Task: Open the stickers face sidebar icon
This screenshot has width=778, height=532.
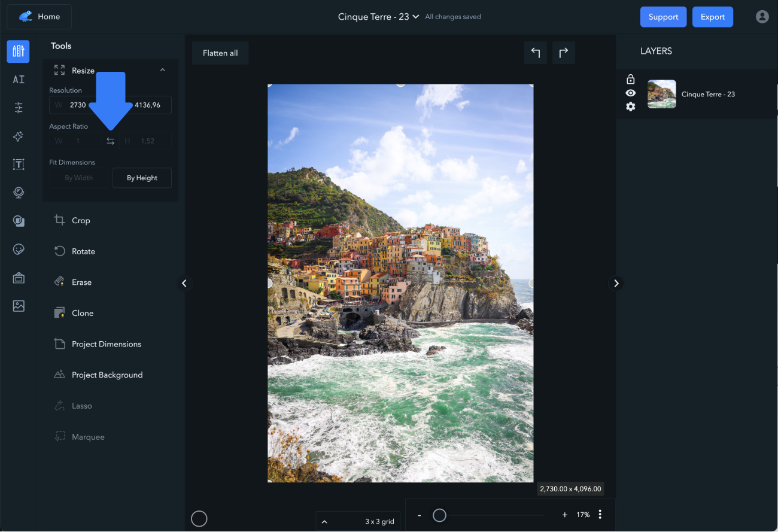Action: click(x=19, y=249)
